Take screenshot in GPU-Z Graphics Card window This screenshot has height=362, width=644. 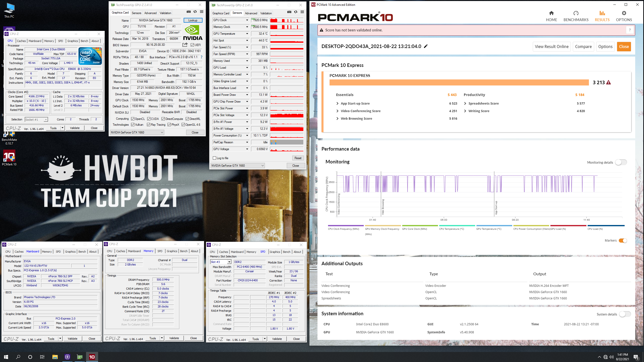[x=188, y=12]
